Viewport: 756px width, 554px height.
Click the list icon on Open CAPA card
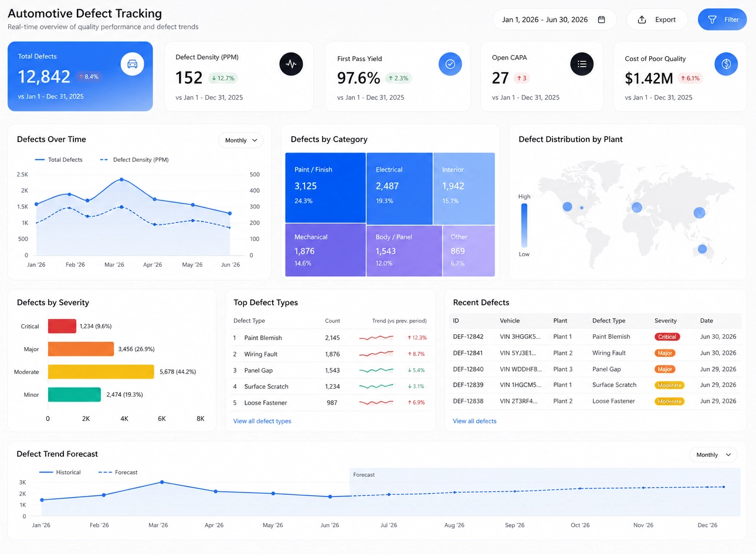tap(582, 64)
